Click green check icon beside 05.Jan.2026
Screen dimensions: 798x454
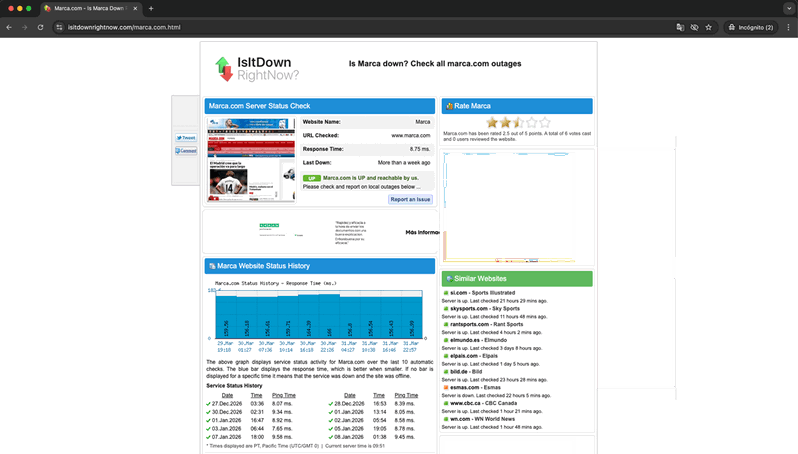pos(331,429)
